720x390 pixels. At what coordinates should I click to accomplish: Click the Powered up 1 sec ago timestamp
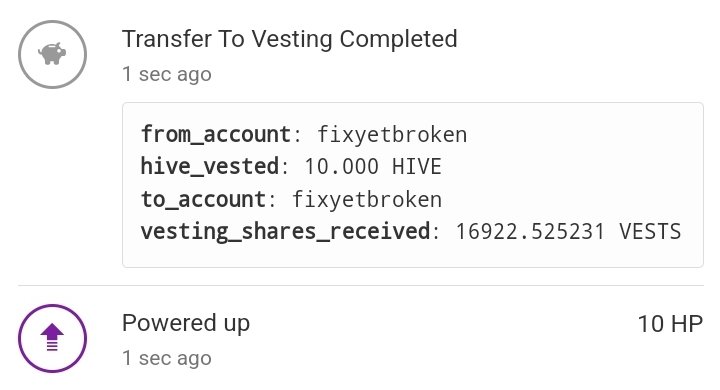coord(167,358)
